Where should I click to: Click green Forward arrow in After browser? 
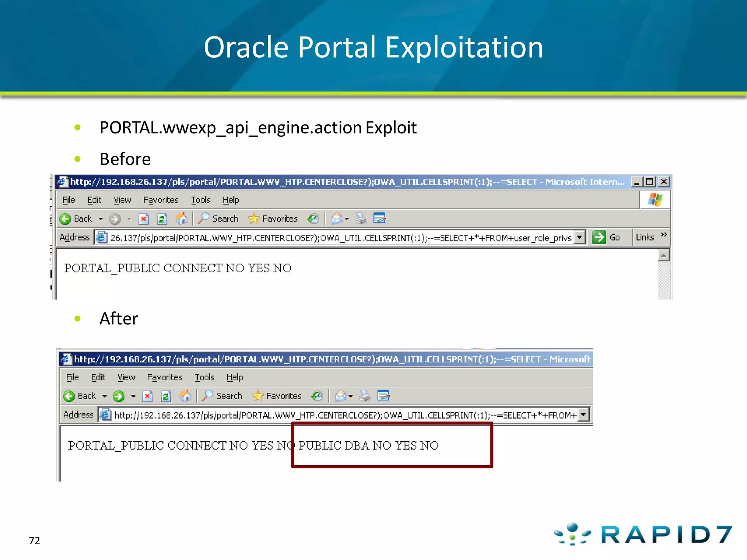coord(119,396)
